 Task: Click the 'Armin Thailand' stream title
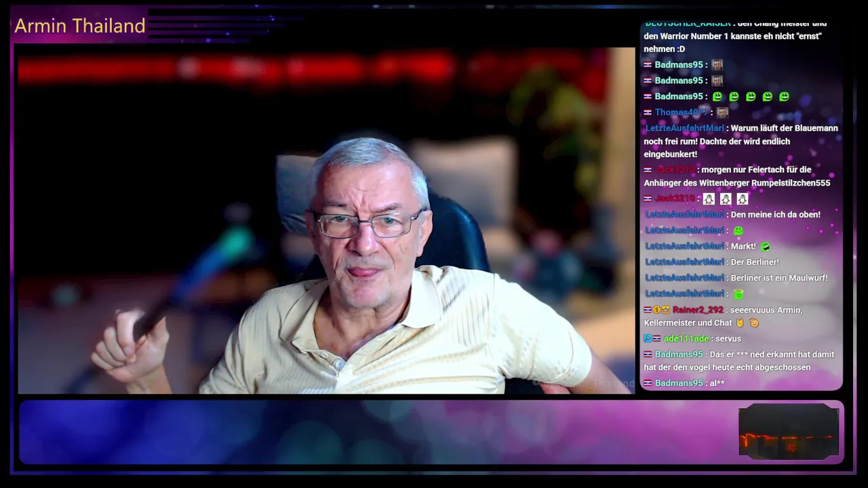tap(80, 26)
